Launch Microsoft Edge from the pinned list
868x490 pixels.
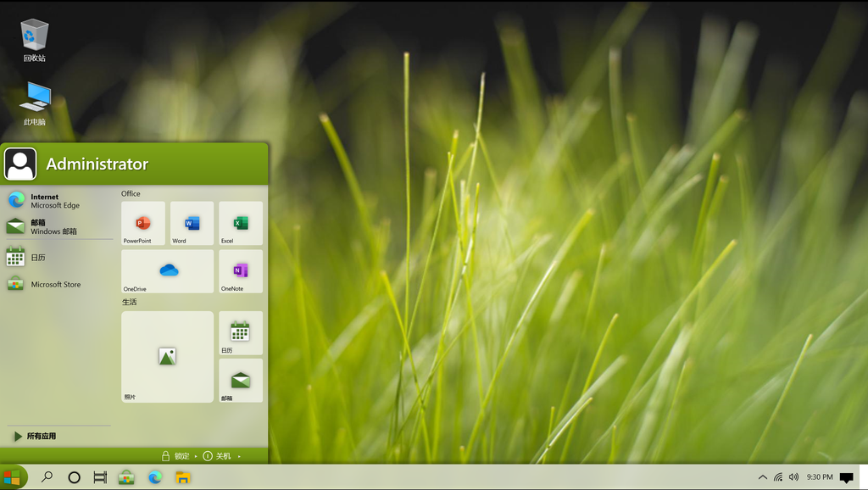point(55,201)
